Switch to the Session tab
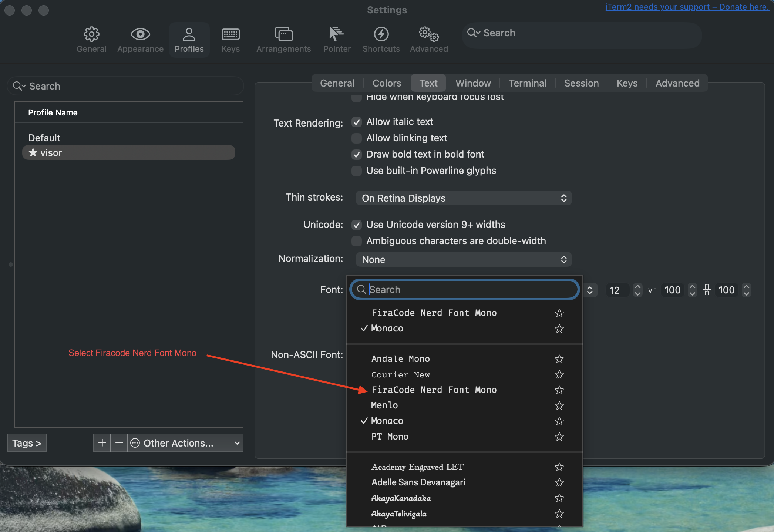Image resolution: width=774 pixels, height=532 pixels. pyautogui.click(x=581, y=83)
